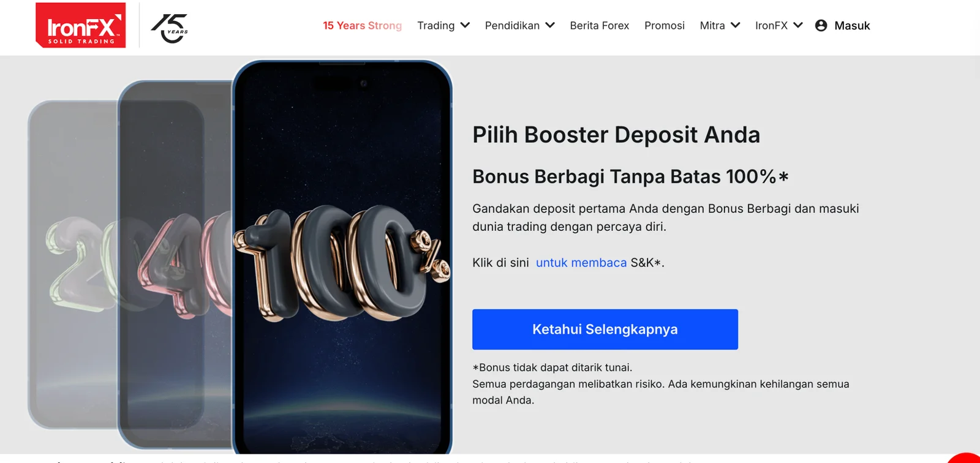Click the Trading menu label
Image resolution: width=980 pixels, height=463 pixels.
click(436, 25)
